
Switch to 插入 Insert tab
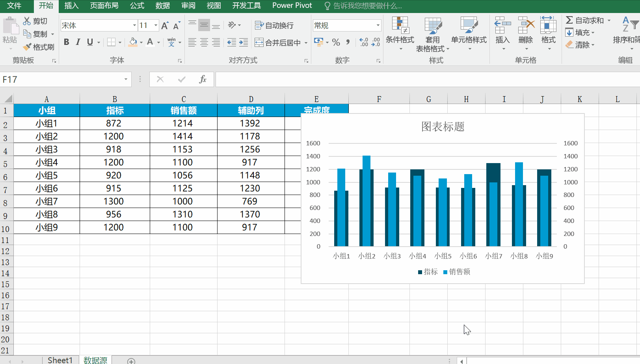[x=71, y=6]
